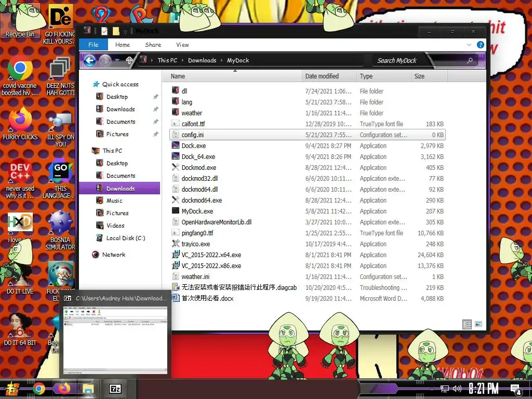Click the search magnifier icon in MyDock
This screenshot has height=399, width=532.
470,60
